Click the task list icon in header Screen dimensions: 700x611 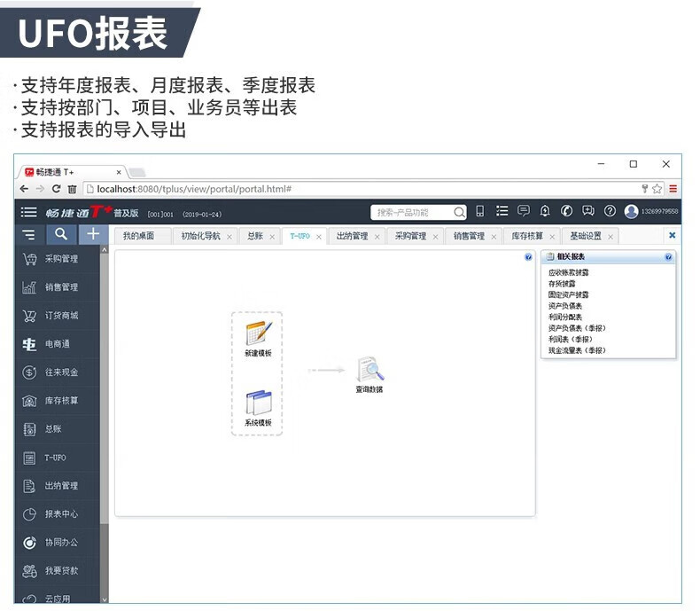pyautogui.click(x=502, y=211)
